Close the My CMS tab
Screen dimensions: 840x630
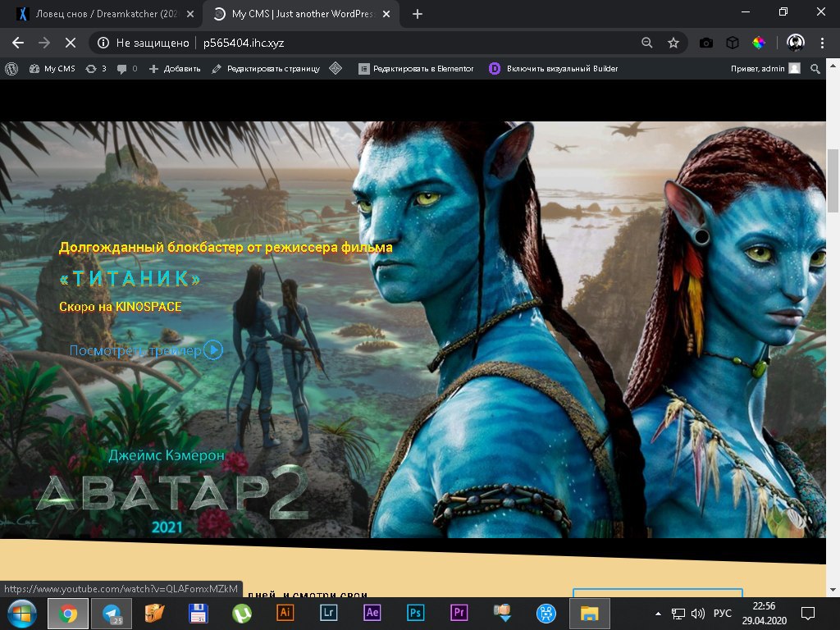[386, 15]
